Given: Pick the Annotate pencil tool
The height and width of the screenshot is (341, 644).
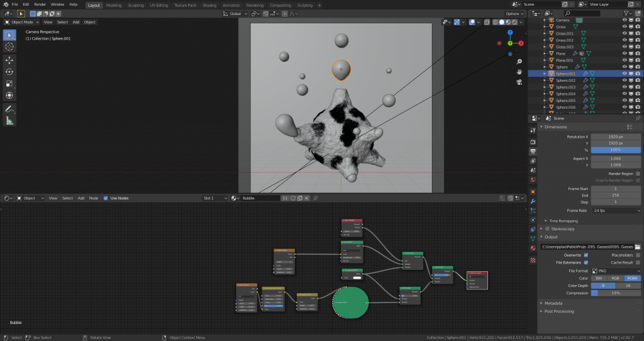Looking at the screenshot, I should pyautogui.click(x=9, y=109).
